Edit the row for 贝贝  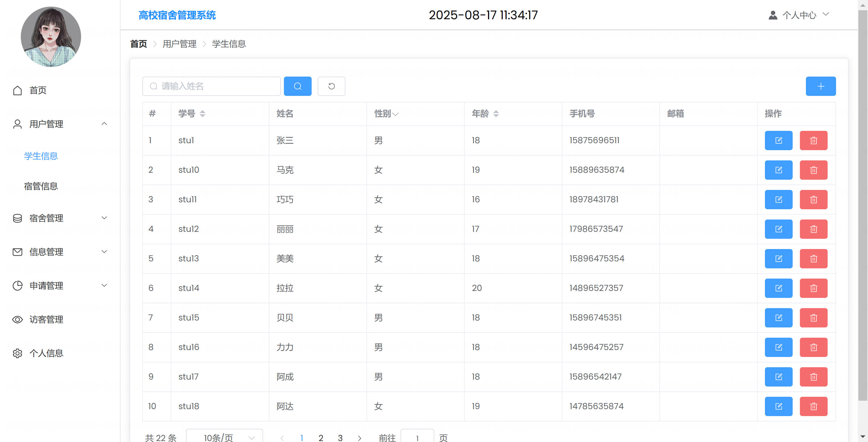pos(778,318)
